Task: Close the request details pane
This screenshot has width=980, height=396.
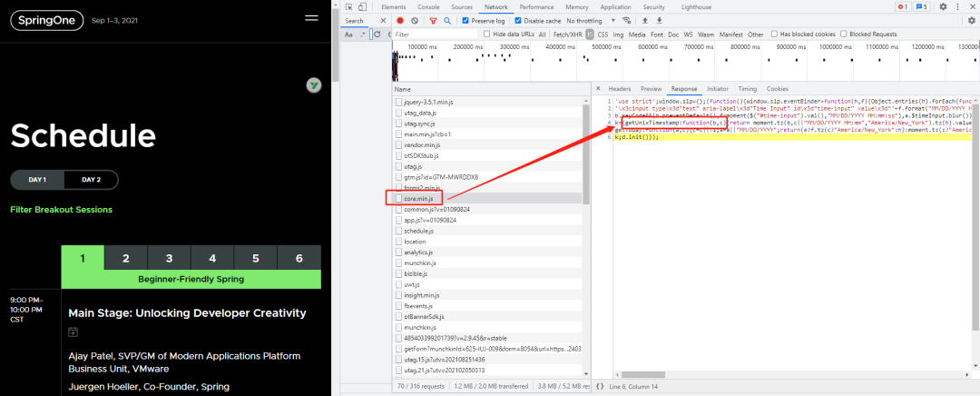Action: [598, 89]
